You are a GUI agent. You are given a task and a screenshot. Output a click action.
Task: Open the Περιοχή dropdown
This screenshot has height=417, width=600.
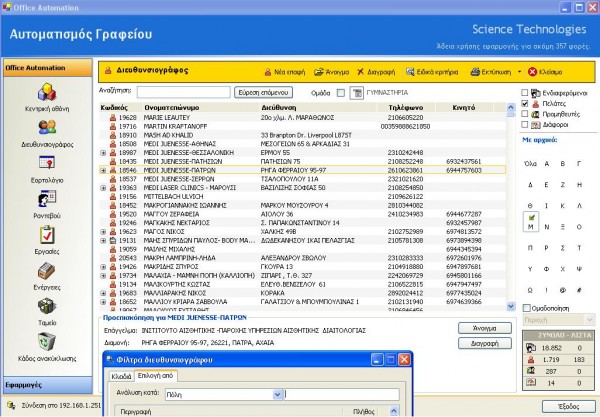pyautogui.click(x=559, y=319)
